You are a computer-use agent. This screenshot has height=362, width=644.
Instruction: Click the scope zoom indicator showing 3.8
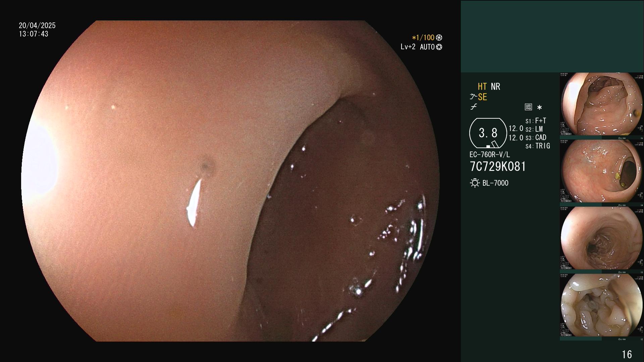click(488, 133)
